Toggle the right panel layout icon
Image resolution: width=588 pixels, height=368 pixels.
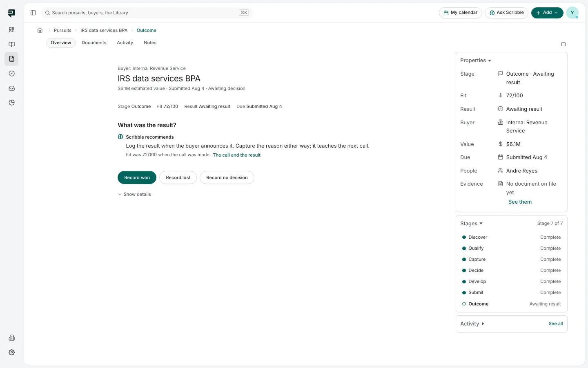[563, 44]
